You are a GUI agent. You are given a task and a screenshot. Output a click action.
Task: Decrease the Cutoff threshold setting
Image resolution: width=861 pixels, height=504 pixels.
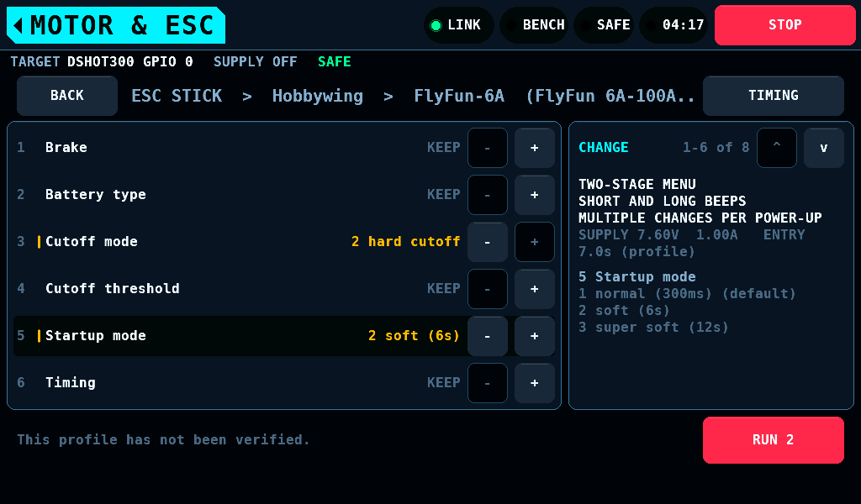[x=488, y=289]
